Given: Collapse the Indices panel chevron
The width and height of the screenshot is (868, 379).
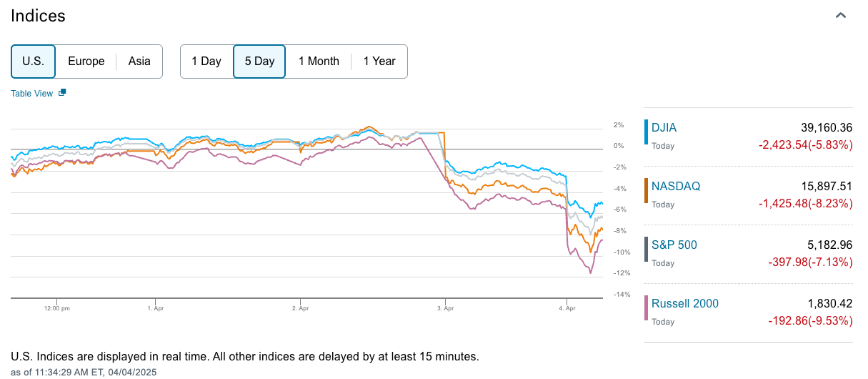Looking at the screenshot, I should tap(841, 16).
